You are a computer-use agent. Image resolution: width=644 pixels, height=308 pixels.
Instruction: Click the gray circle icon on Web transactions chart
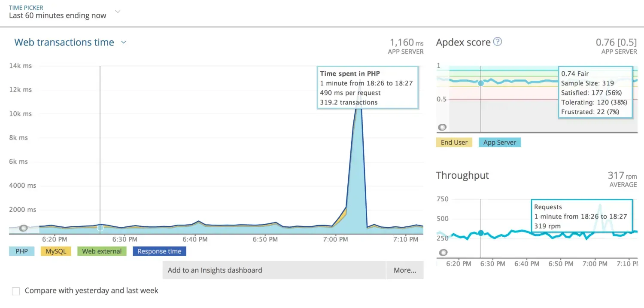(x=24, y=228)
